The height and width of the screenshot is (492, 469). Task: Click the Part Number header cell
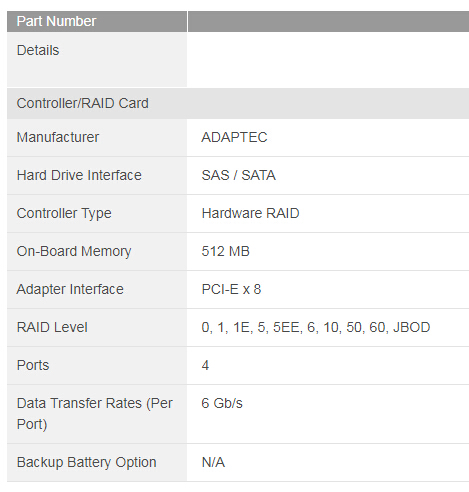97,21
